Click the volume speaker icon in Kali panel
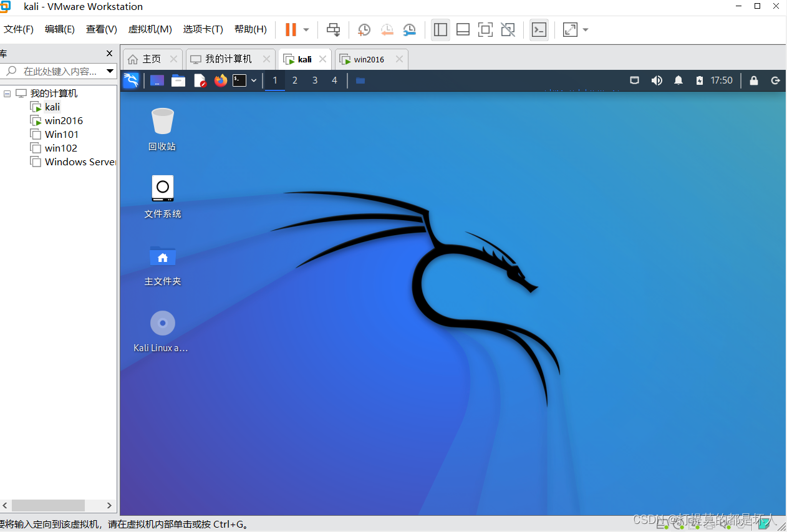This screenshot has height=532, width=787. (x=657, y=80)
